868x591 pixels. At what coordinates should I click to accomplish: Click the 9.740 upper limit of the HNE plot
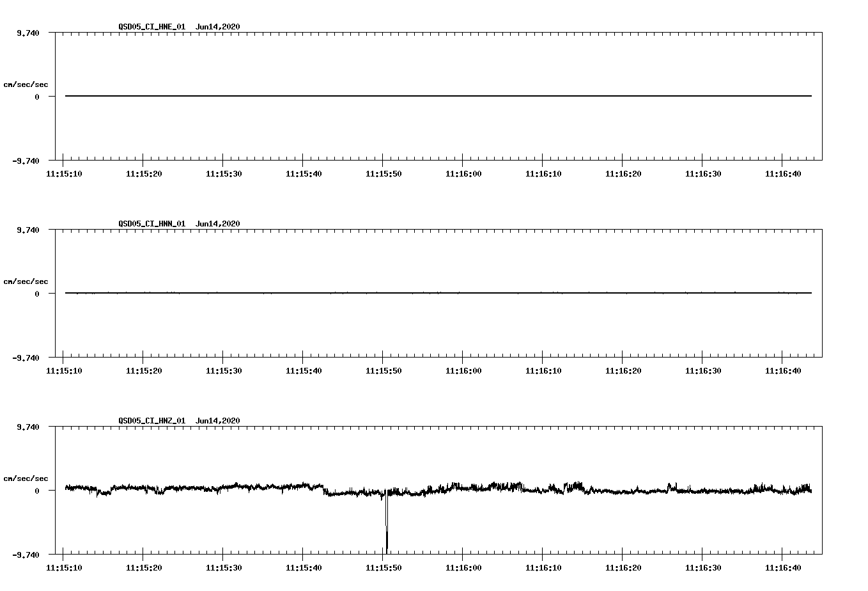tap(28, 33)
